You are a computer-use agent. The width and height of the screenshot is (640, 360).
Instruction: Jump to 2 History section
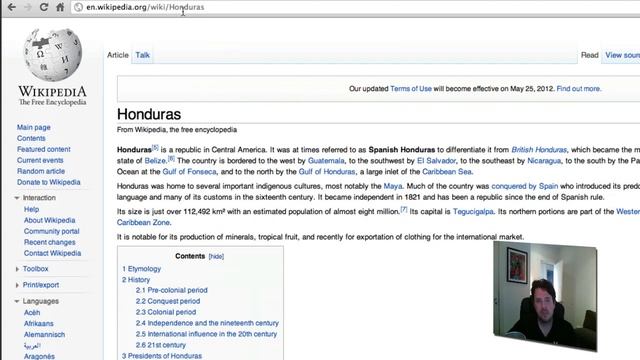(x=136, y=280)
